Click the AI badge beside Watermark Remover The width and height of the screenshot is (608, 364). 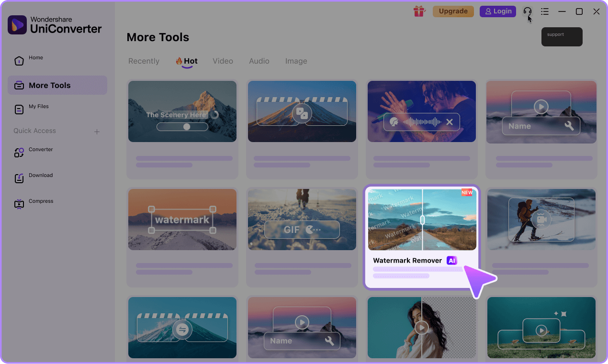(x=452, y=261)
